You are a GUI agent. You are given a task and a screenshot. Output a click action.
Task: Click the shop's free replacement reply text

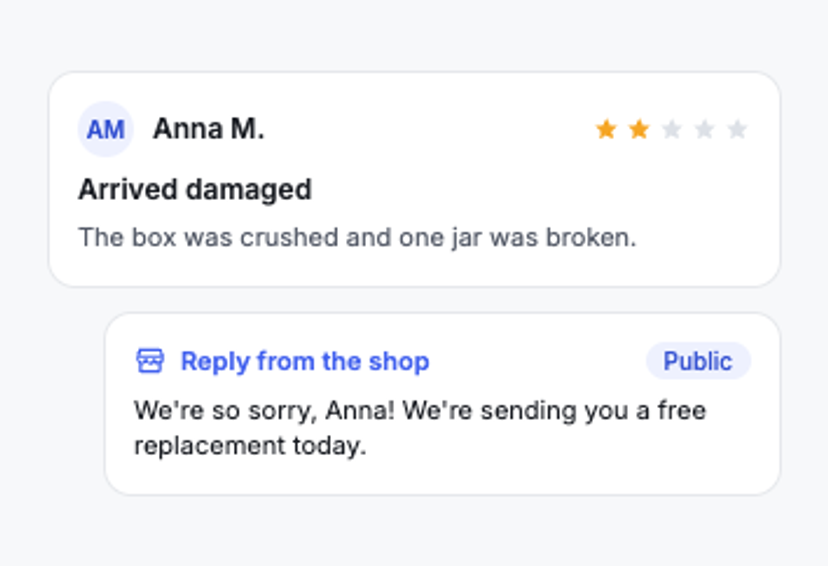420,428
